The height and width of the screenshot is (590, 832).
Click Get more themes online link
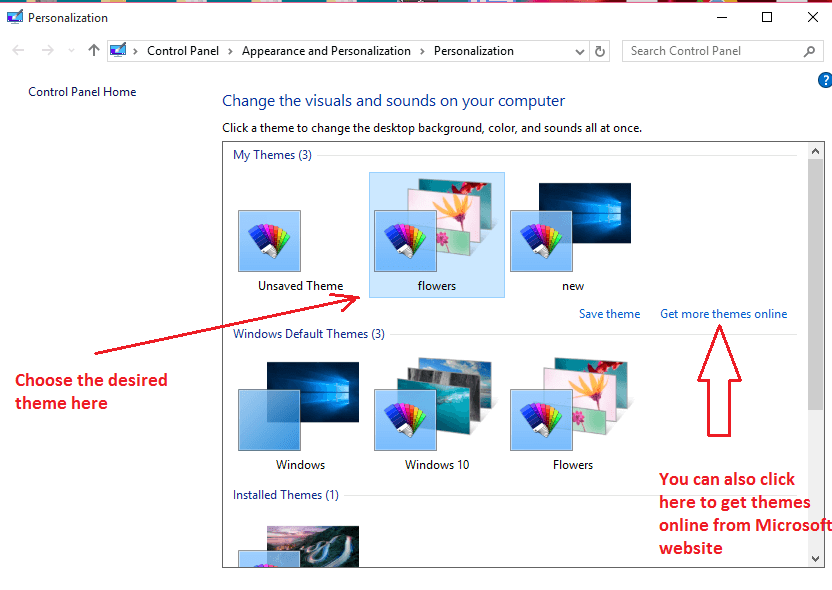(x=724, y=314)
